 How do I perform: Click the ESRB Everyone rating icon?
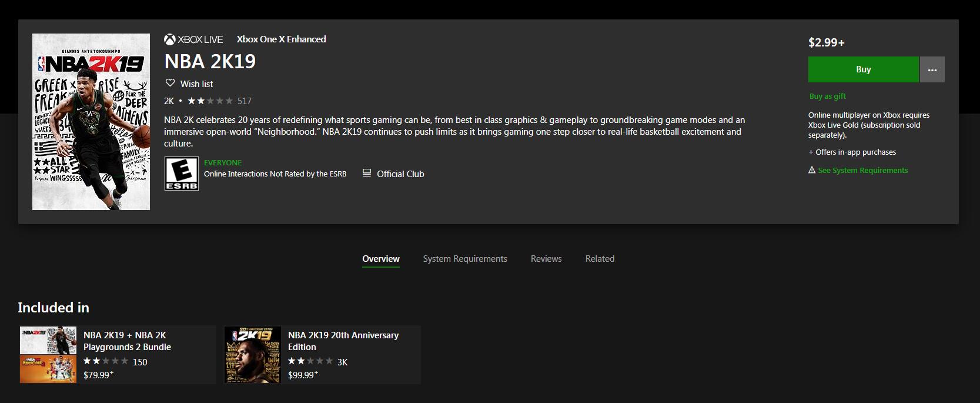click(181, 174)
